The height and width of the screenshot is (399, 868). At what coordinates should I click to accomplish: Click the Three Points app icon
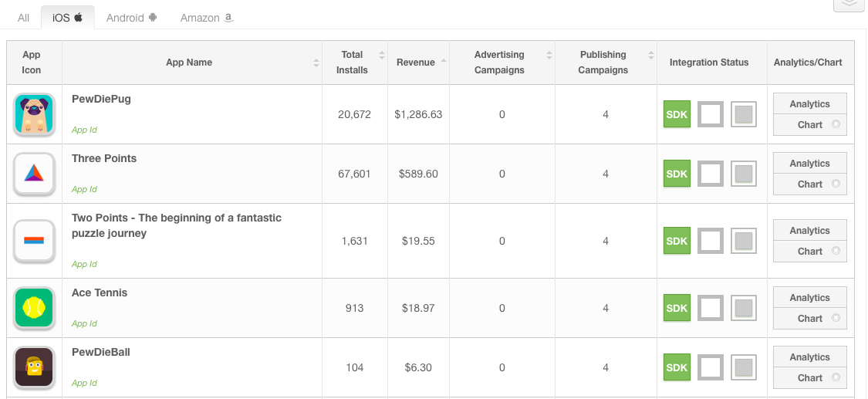tap(34, 174)
